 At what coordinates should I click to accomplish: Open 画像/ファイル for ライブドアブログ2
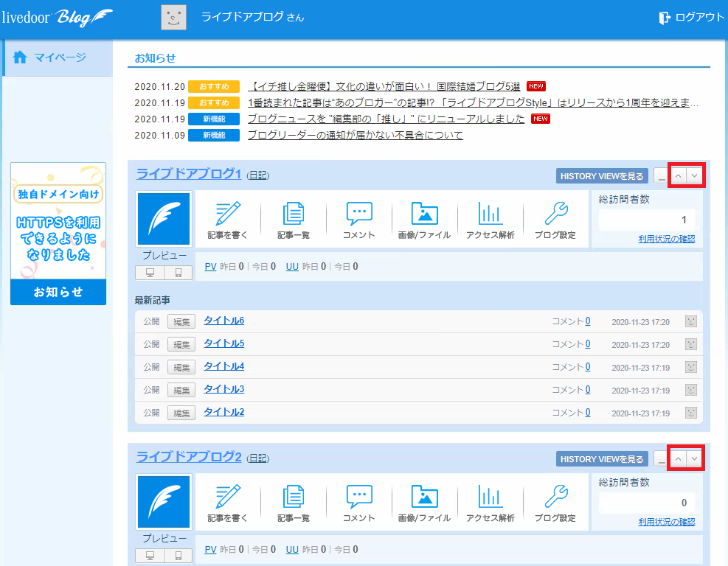[424, 503]
